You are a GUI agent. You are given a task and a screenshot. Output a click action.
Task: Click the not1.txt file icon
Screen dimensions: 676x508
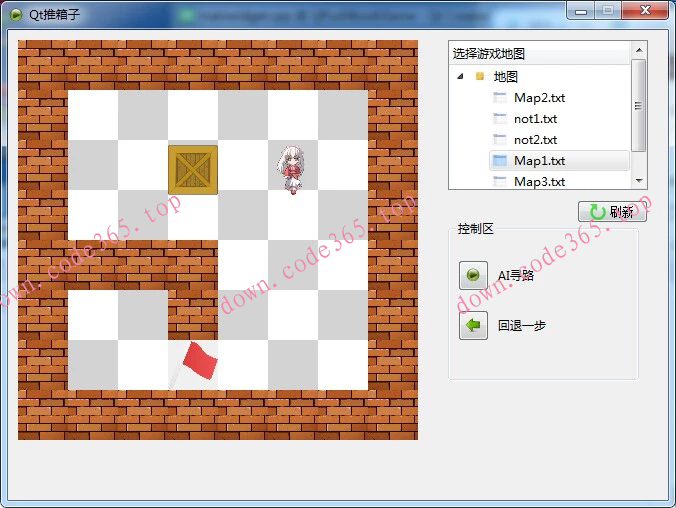(499, 119)
